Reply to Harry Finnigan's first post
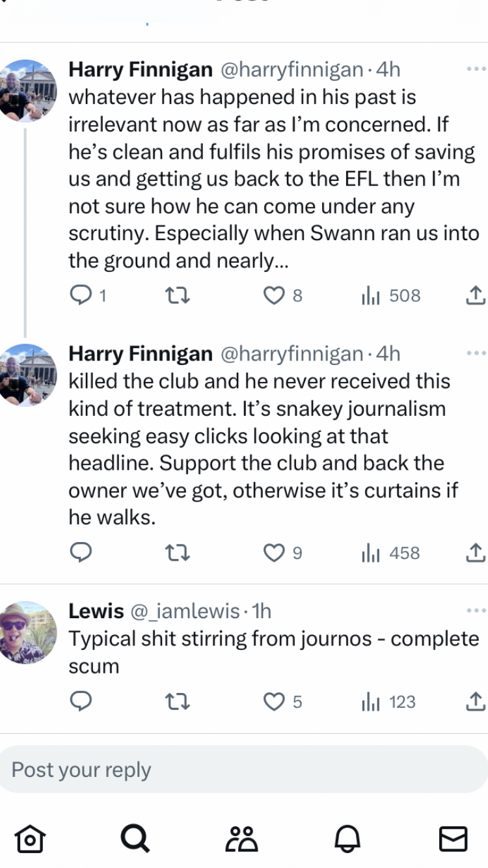Image resolution: width=488 pixels, height=868 pixels. click(x=81, y=296)
